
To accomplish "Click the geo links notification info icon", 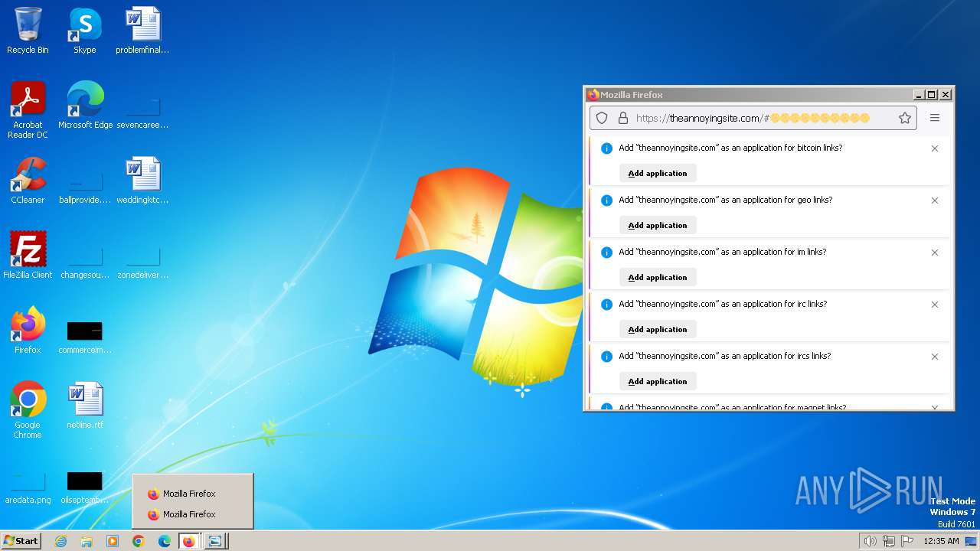I will coord(606,201).
